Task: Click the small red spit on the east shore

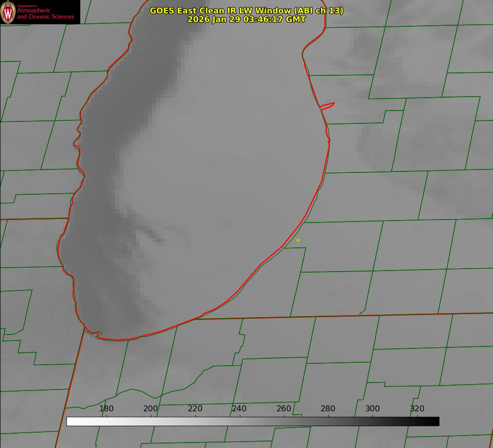Action: click(x=328, y=105)
